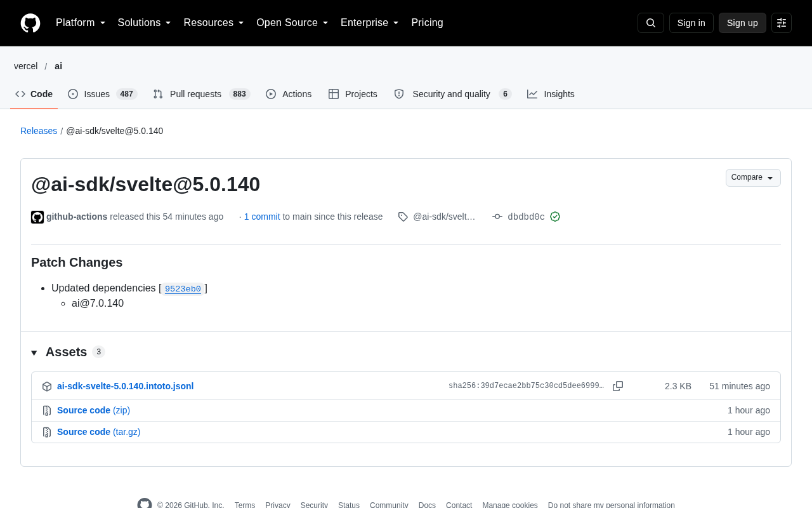
Task: Open the Compare dropdown
Action: point(753,178)
